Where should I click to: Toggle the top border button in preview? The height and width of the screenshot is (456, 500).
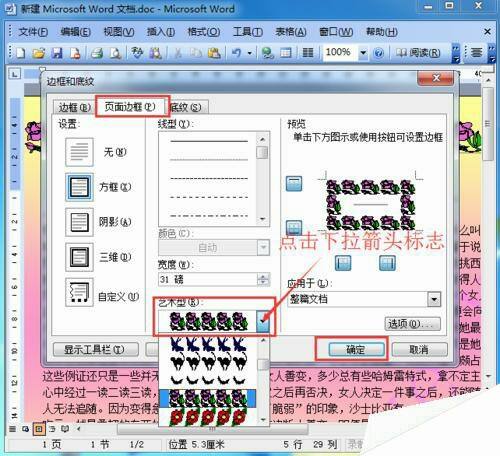(x=294, y=184)
